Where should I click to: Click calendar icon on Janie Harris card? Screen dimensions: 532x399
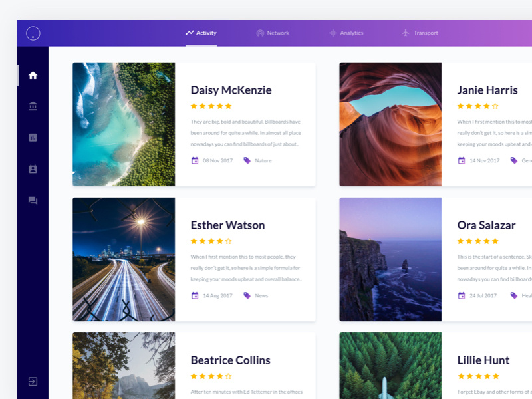(462, 160)
